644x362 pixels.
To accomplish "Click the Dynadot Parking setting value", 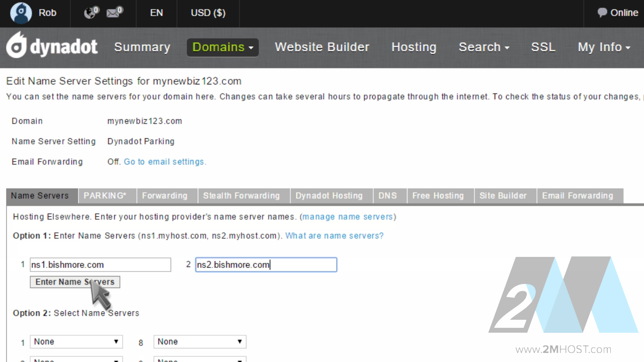I will [x=141, y=141].
